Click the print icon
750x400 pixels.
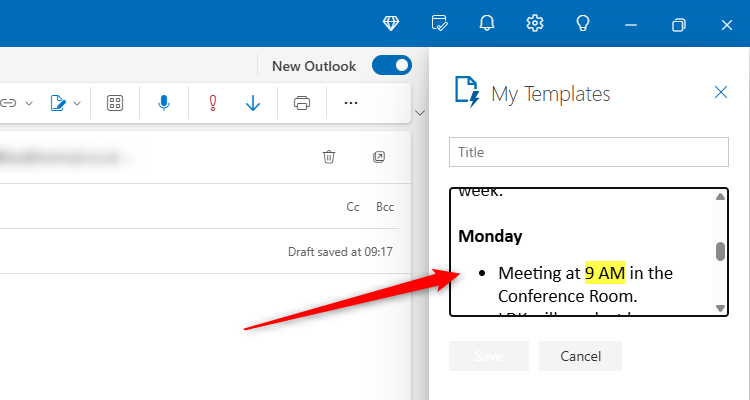(x=302, y=102)
